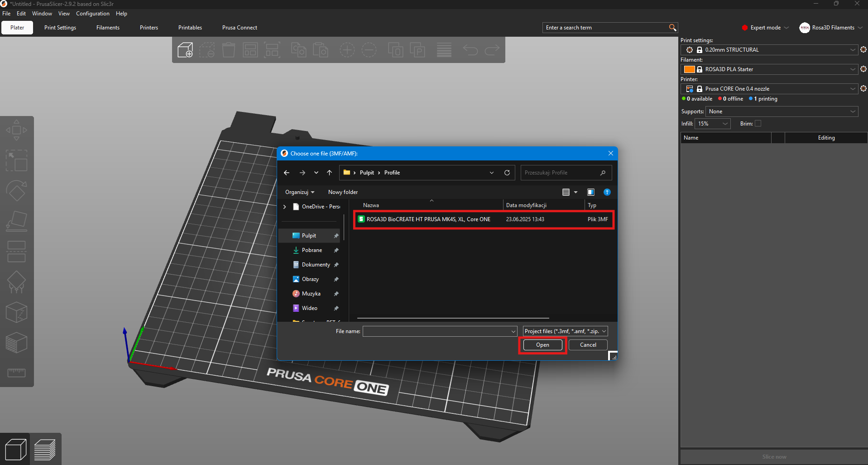Switch to sliced layers preview icon
The height and width of the screenshot is (465, 868).
[45, 450]
